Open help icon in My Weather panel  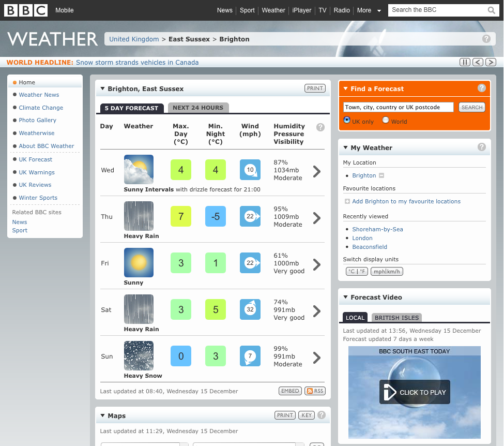(x=481, y=147)
